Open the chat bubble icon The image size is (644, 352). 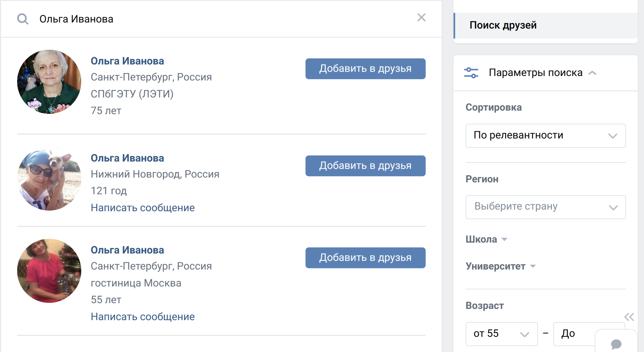coord(616,344)
